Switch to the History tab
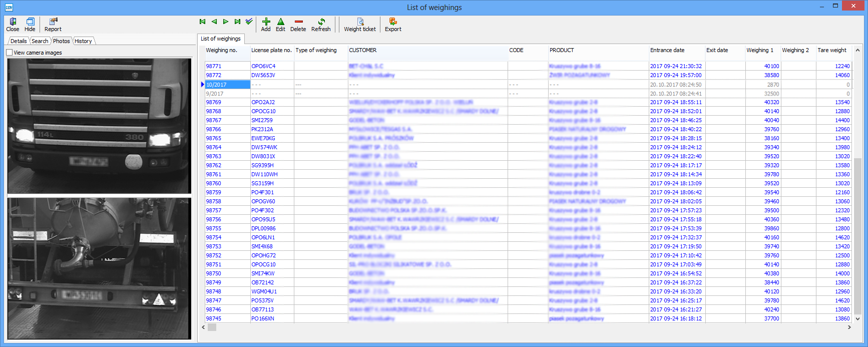This screenshot has height=347, width=868. [x=83, y=41]
